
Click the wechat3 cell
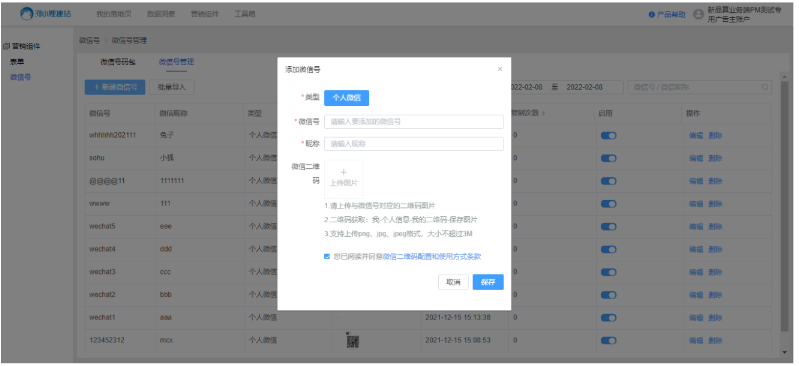pyautogui.click(x=102, y=272)
